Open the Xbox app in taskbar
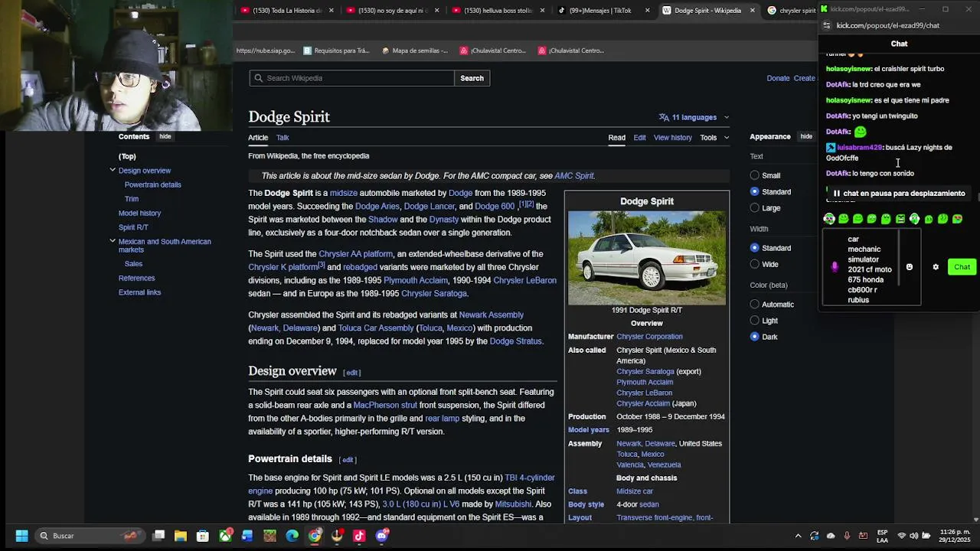980x551 pixels. tap(225, 536)
